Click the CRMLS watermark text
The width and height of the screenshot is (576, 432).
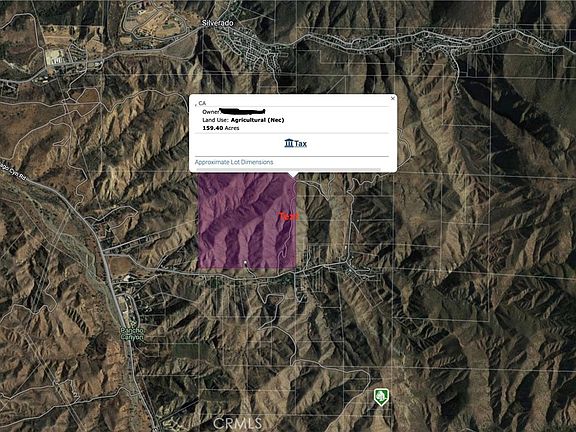238,423
